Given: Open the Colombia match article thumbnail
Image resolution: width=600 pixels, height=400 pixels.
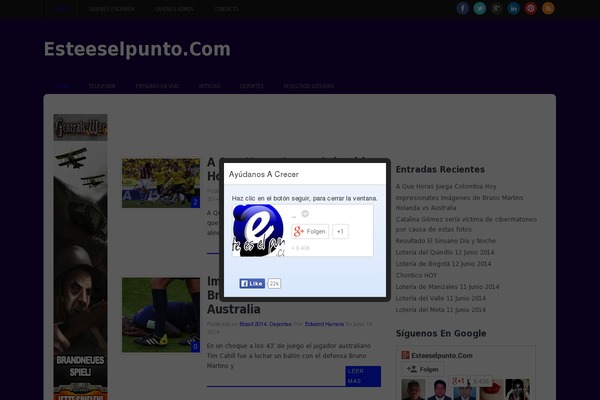Looking at the screenshot, I should click(x=161, y=183).
